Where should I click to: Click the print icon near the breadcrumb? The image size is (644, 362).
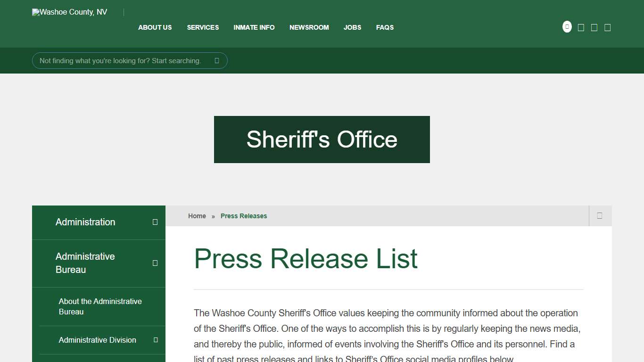[600, 215]
